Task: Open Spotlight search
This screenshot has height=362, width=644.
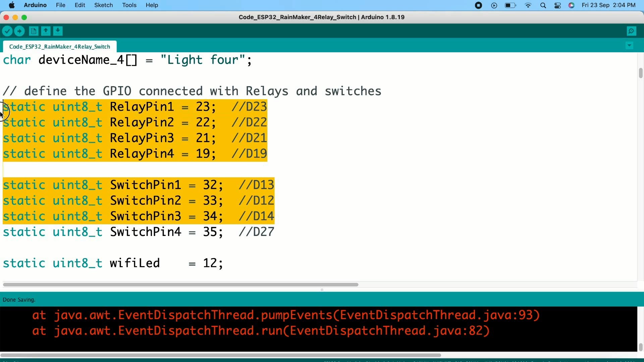Action: [x=543, y=5]
